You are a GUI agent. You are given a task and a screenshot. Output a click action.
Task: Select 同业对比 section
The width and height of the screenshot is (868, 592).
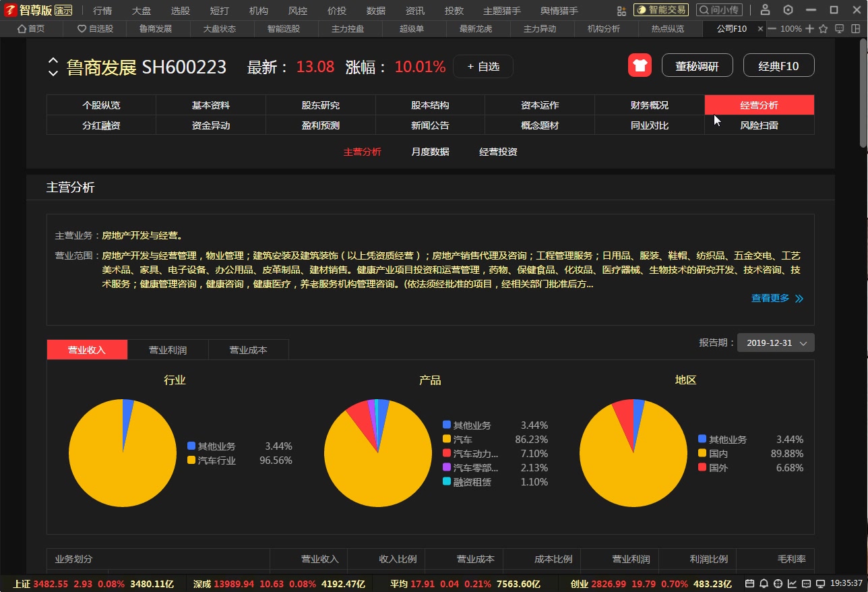[650, 125]
